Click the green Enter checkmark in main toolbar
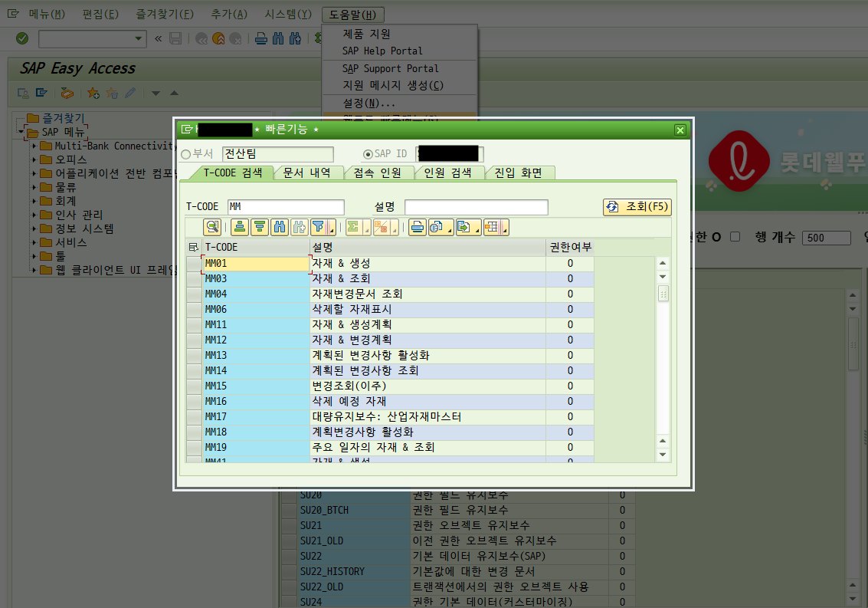Image resolution: width=868 pixels, height=608 pixels. [22, 38]
